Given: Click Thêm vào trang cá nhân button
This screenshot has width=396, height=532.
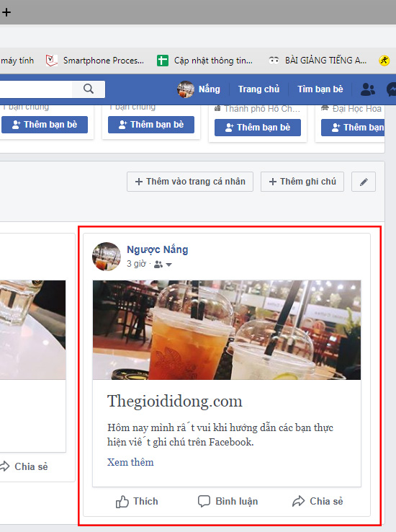Looking at the screenshot, I should pyautogui.click(x=190, y=182).
